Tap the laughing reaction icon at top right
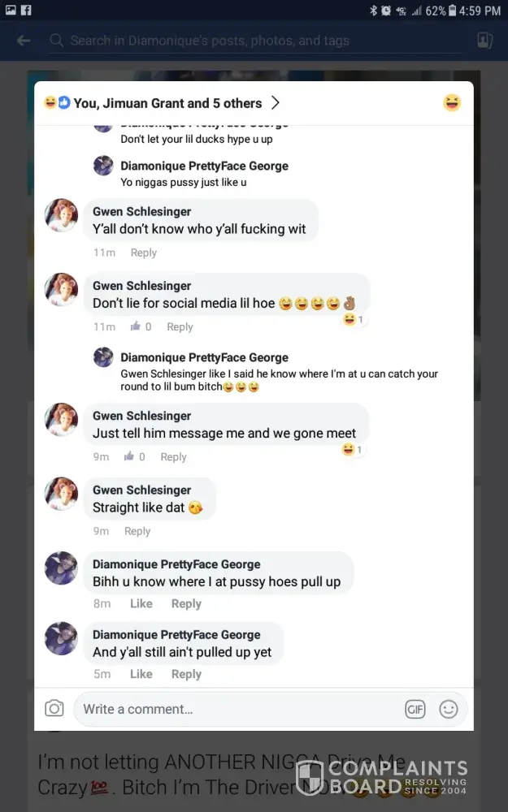Viewport: 508px width, 812px height. point(452,103)
